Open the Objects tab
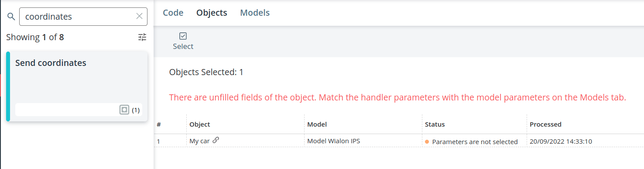Viewport: 644px width, 169px height. 212,13
